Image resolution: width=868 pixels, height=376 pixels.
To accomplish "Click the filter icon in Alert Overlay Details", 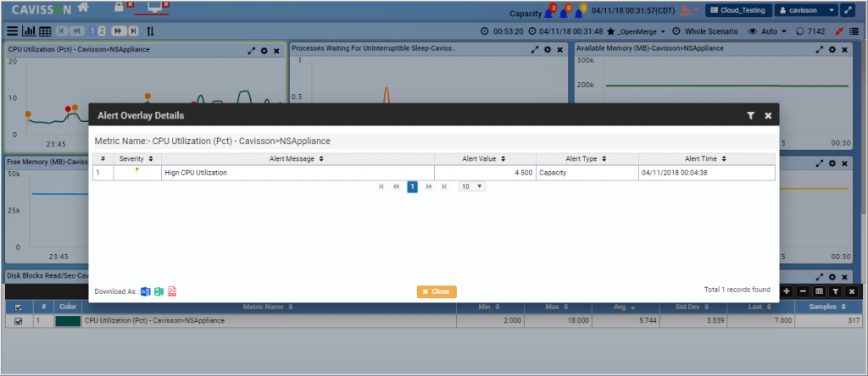I will pos(751,115).
